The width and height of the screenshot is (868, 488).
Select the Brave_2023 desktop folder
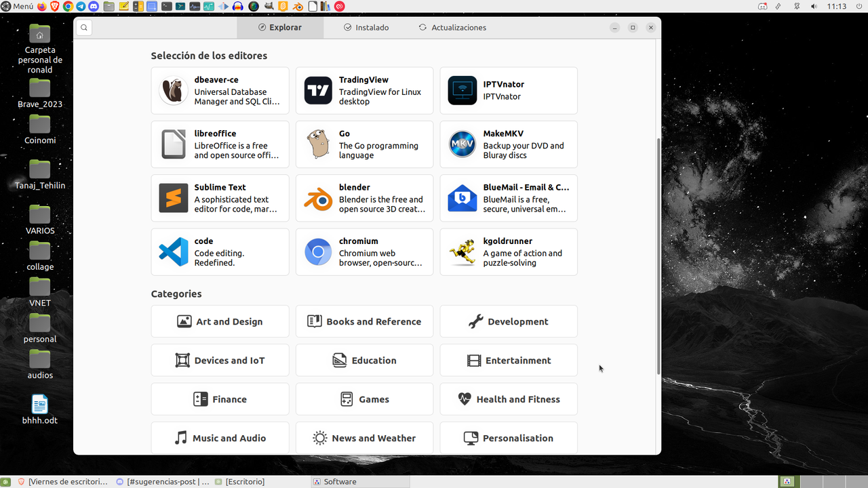(40, 94)
